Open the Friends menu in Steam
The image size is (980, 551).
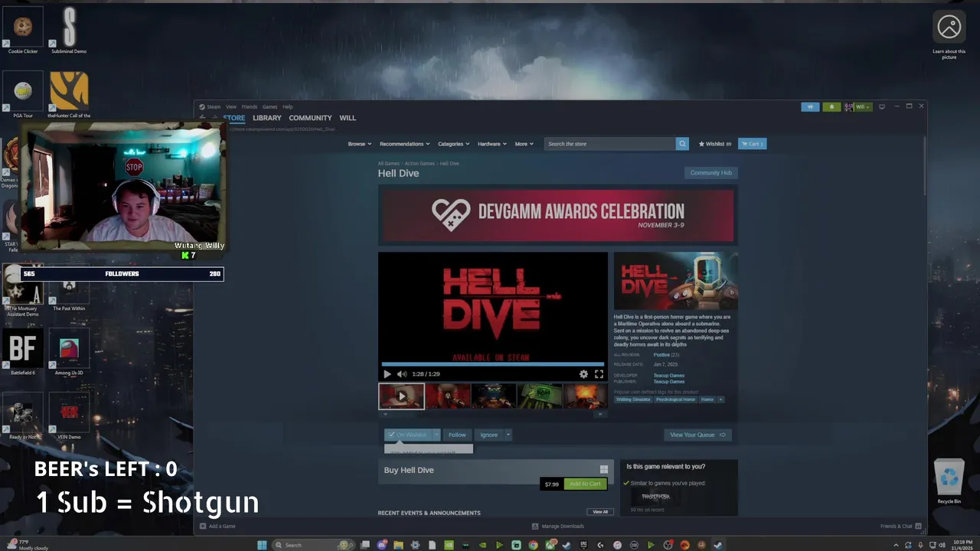coord(250,107)
